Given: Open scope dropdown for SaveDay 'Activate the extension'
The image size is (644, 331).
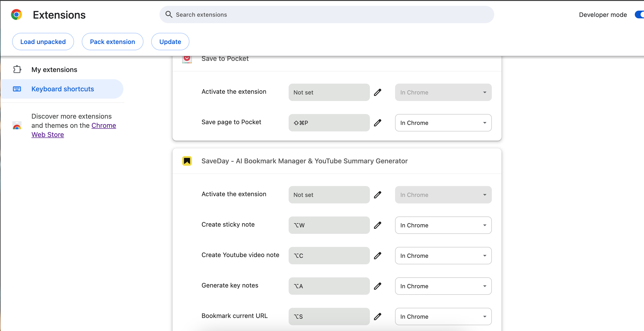Looking at the screenshot, I should pyautogui.click(x=443, y=195).
